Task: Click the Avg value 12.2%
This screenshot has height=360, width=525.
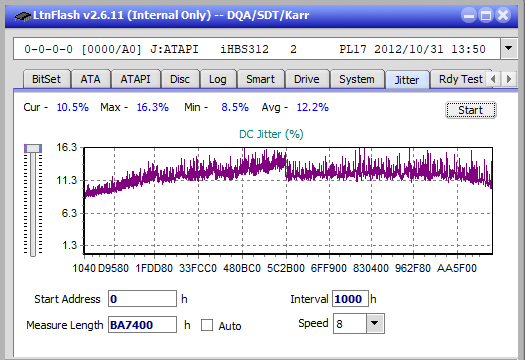Action: click(313, 107)
